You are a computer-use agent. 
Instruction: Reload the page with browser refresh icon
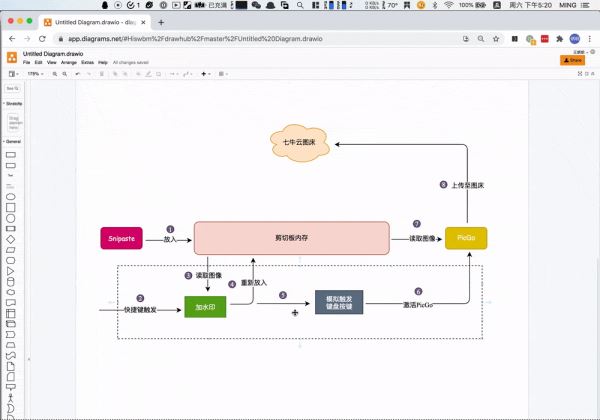[39, 38]
